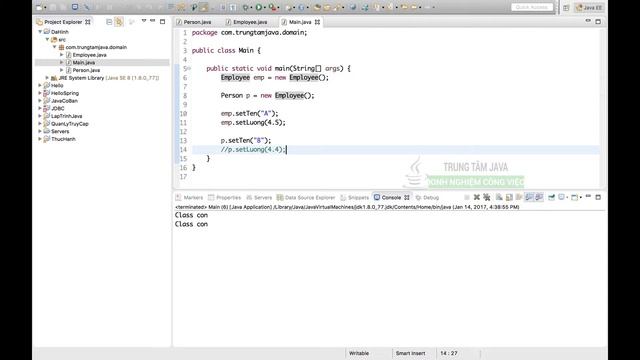Viewport: 640px width, 360px height.
Task: Open the Properties view tab
Action: pos(224,198)
